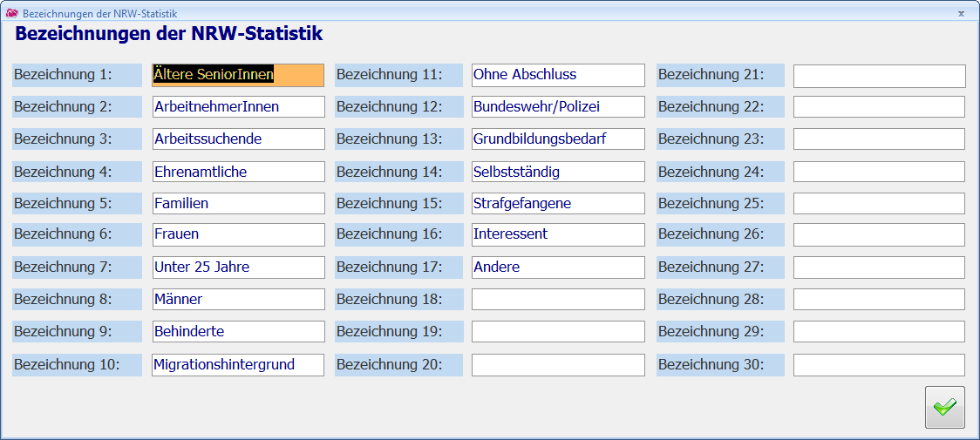Focus the empty Bezeichnung 30 field

coord(879,364)
